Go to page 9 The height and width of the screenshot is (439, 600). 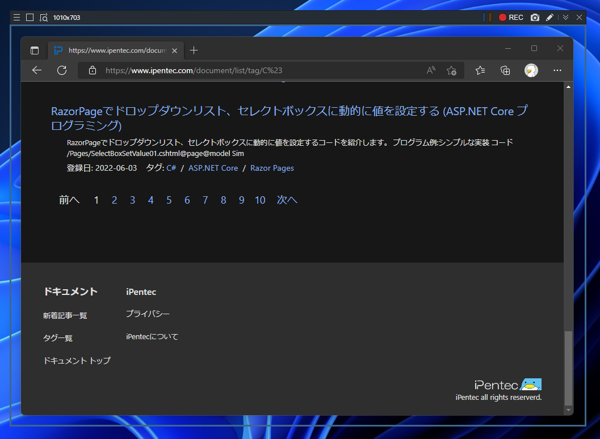pyautogui.click(x=241, y=200)
